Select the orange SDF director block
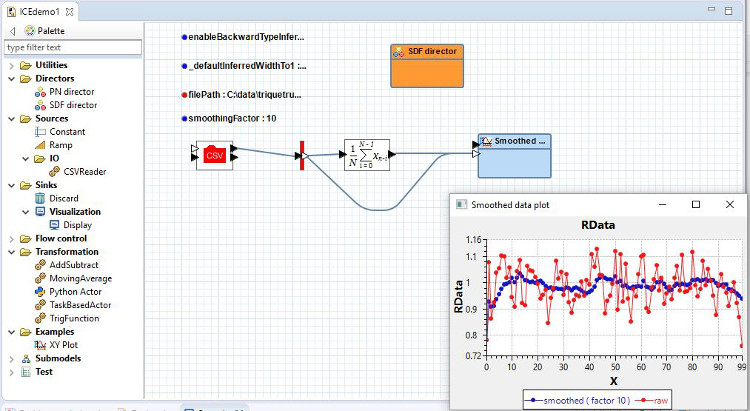 pyautogui.click(x=427, y=64)
